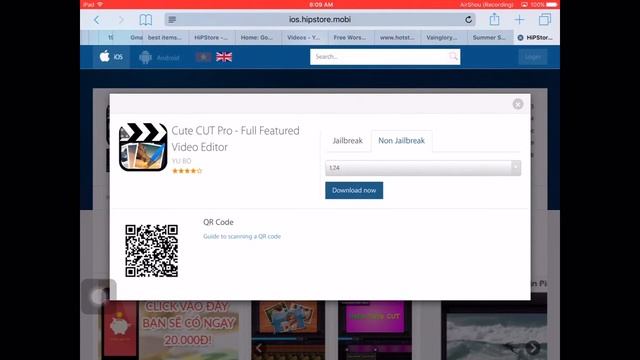640x360 pixels.
Task: Open the Safari bookmarks book icon
Action: point(145,20)
